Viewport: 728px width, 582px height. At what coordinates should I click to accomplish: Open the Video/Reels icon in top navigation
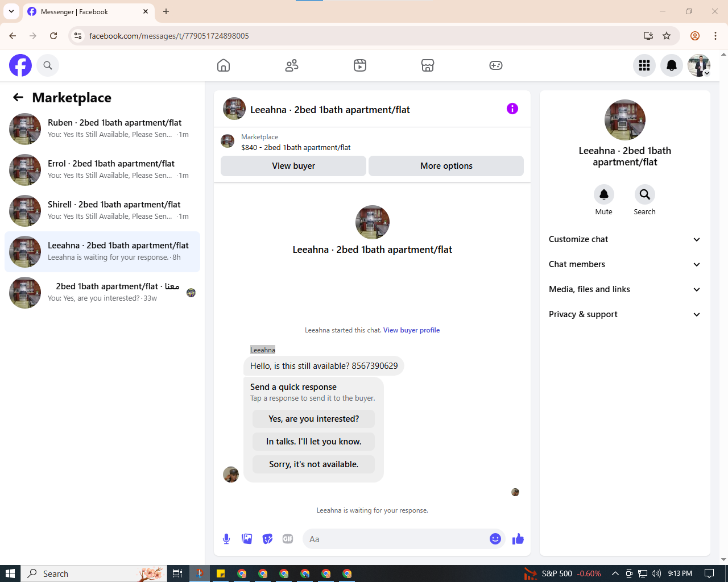360,65
